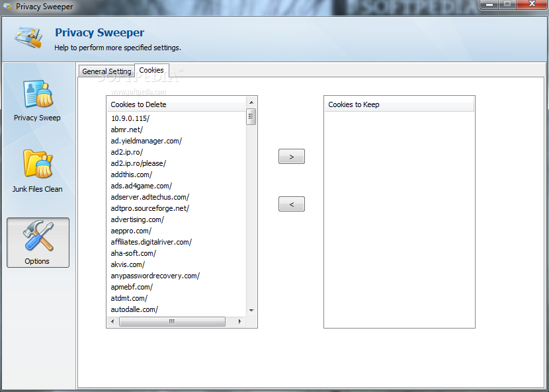Select the apmebf.com/ cookie entry
The image size is (549, 392).
click(x=132, y=287)
